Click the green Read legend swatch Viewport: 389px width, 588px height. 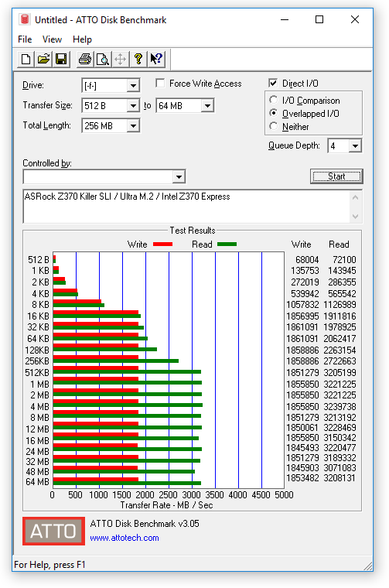(x=227, y=244)
